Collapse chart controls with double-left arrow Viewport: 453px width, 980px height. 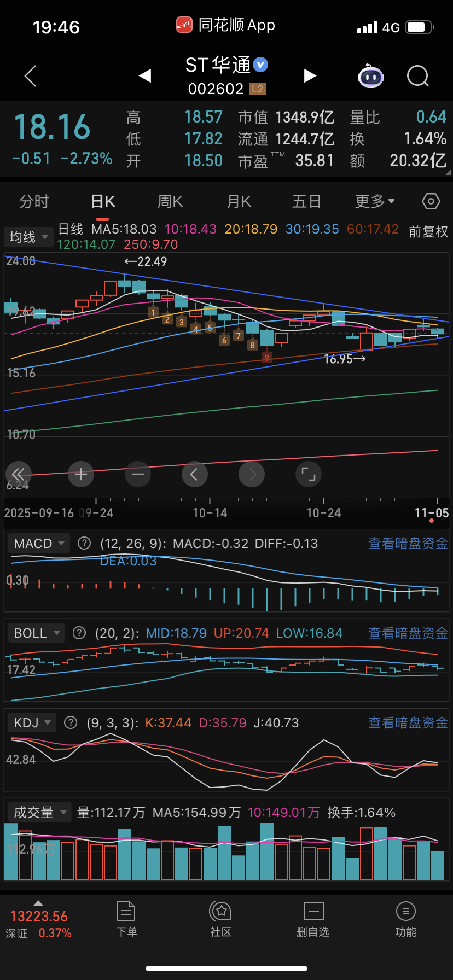tap(19, 474)
